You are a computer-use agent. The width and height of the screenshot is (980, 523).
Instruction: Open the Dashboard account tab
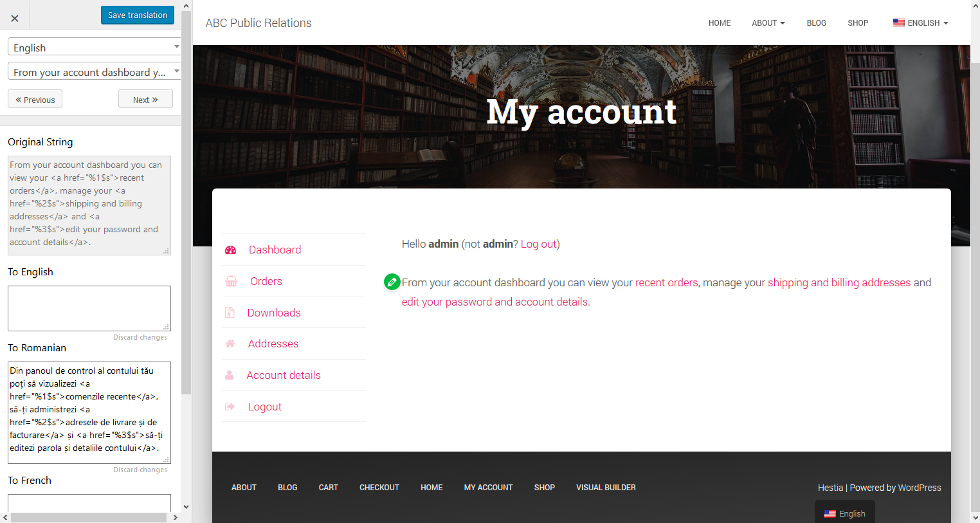[275, 250]
